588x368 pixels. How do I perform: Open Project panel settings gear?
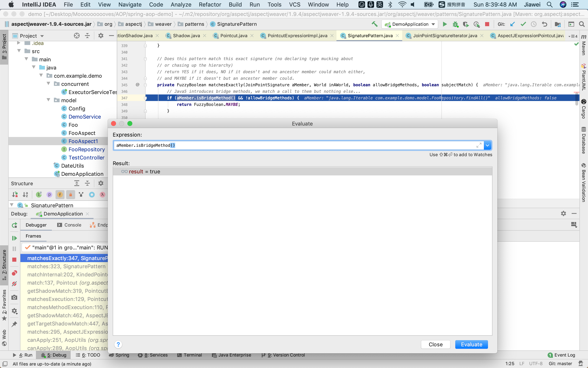101,36
